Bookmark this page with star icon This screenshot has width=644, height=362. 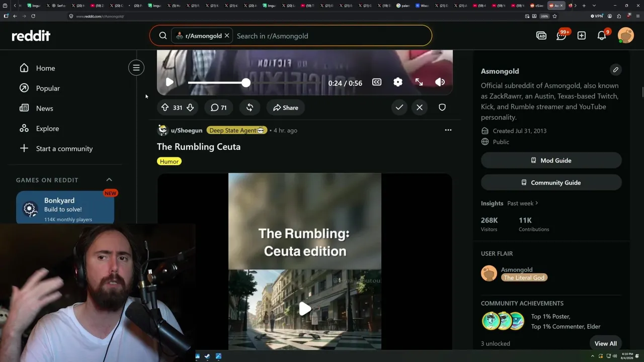pyautogui.click(x=554, y=16)
